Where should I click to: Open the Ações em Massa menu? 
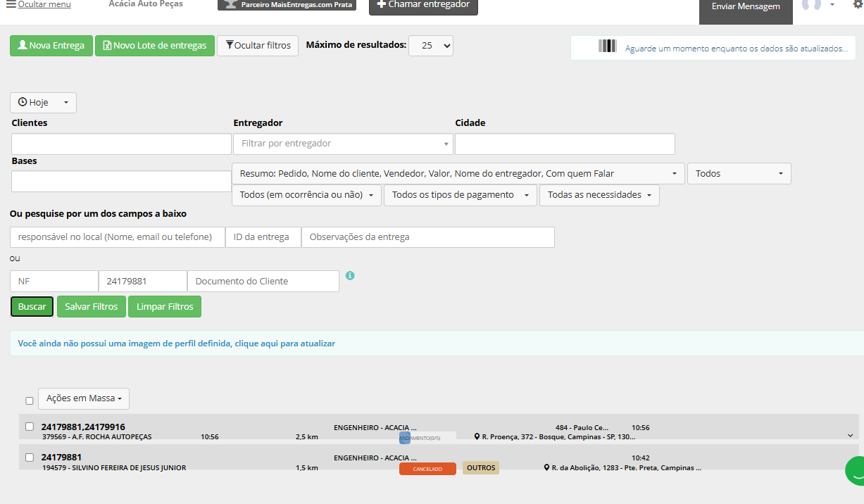84,398
